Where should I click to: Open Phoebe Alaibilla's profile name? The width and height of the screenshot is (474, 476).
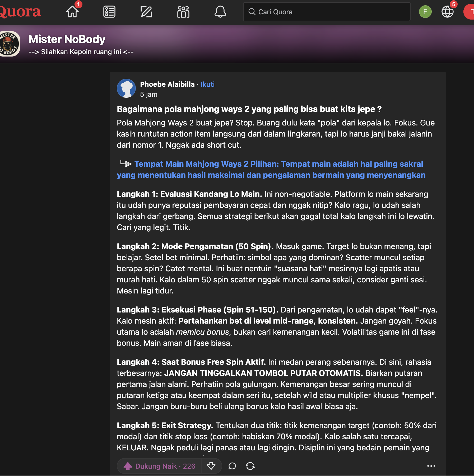point(167,84)
